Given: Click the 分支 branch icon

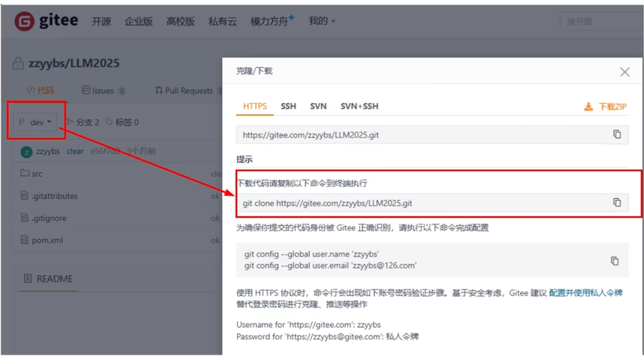Looking at the screenshot, I should coord(70,122).
